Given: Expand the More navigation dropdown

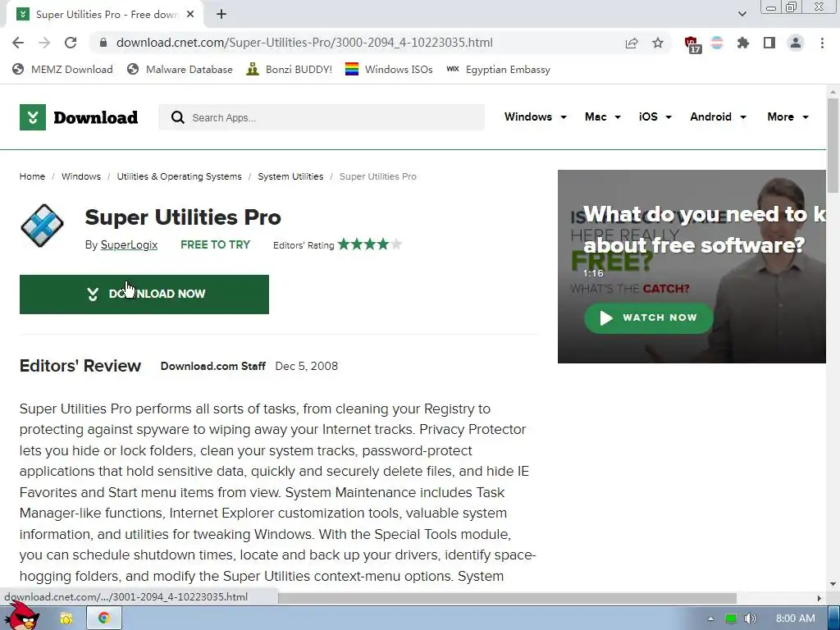Looking at the screenshot, I should point(787,116).
